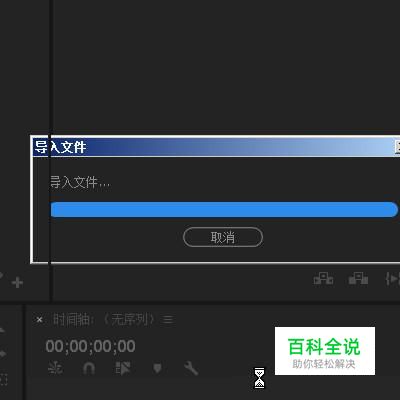Image resolution: width=400 pixels, height=400 pixels.
Task: Close the 导入文件 import dialog
Action: point(397,147)
